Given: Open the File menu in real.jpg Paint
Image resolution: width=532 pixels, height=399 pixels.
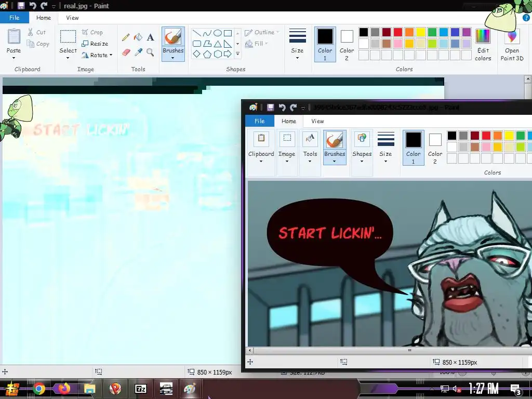Looking at the screenshot, I should pyautogui.click(x=14, y=18).
